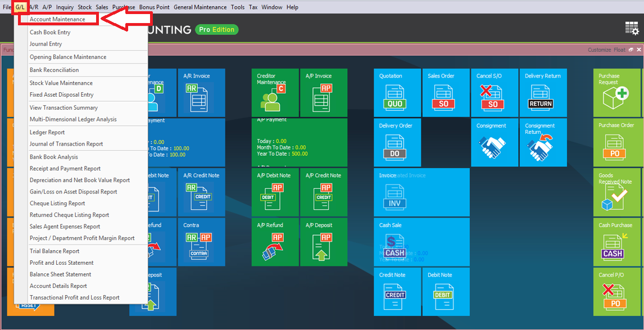Open the Creditor Maintenance tile
Screen dimensions: 644x330
(x=274, y=93)
